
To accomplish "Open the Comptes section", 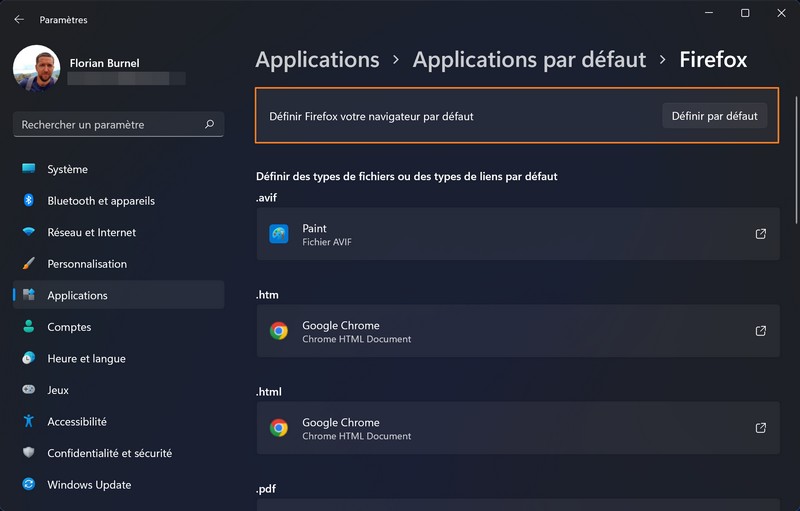I will point(118,327).
